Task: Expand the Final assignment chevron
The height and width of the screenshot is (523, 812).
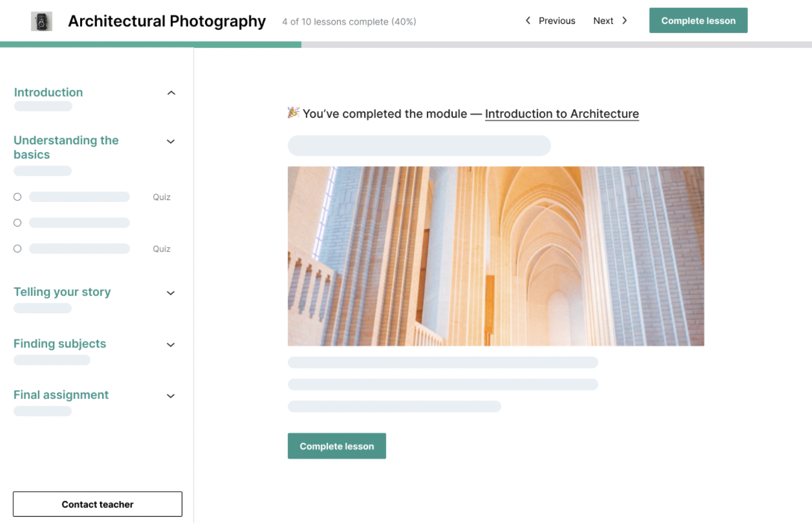Action: pyautogui.click(x=171, y=396)
